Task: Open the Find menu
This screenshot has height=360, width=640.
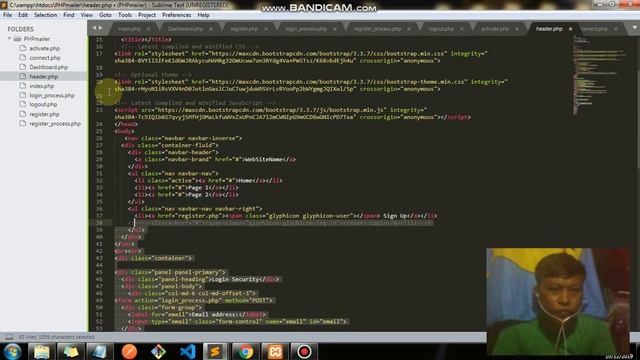Action: pos(69,15)
